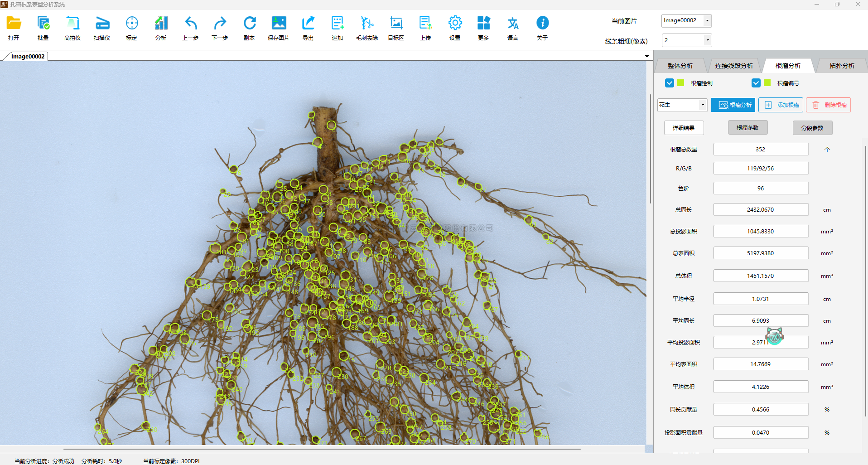This screenshot has height=465, width=868.
Task: Switch to the 整体分析 tab
Action: (x=680, y=66)
